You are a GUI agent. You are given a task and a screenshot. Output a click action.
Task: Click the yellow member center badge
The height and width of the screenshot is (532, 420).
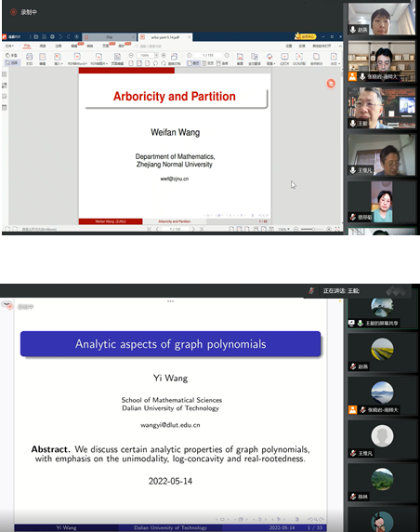(306, 36)
